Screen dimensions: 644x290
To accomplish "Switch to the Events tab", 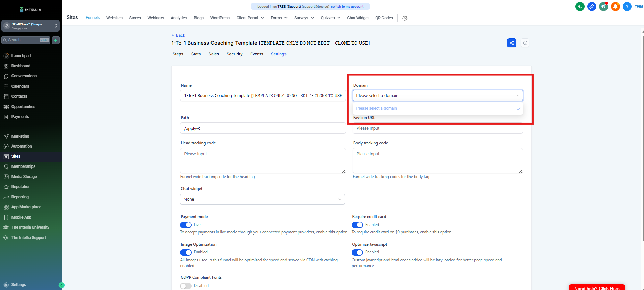I will click(x=256, y=54).
